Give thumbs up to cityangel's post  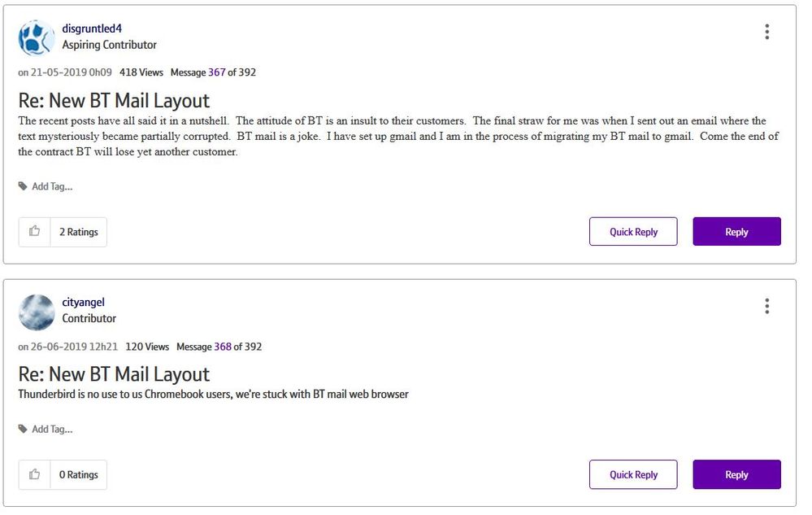[x=35, y=474]
